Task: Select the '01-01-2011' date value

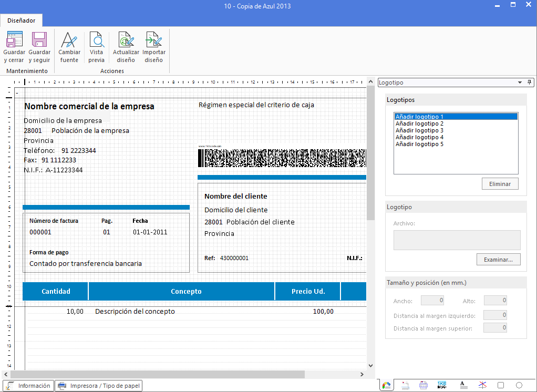Action: (150, 232)
